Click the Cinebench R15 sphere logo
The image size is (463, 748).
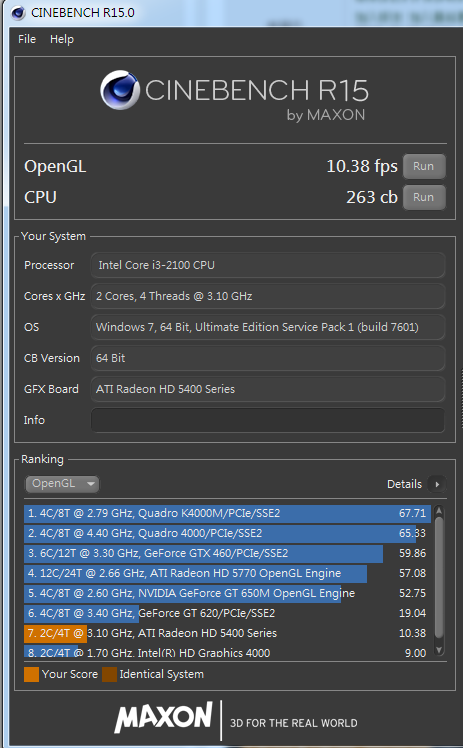coord(120,90)
